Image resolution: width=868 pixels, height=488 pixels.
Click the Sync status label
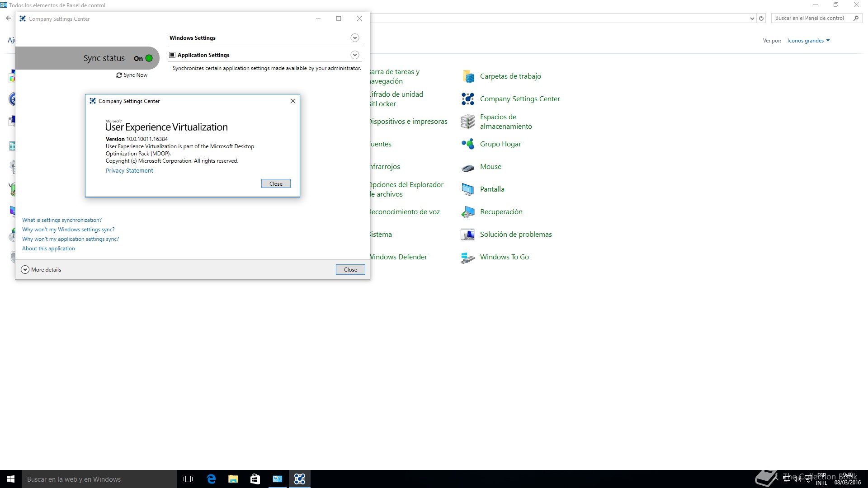click(104, 58)
